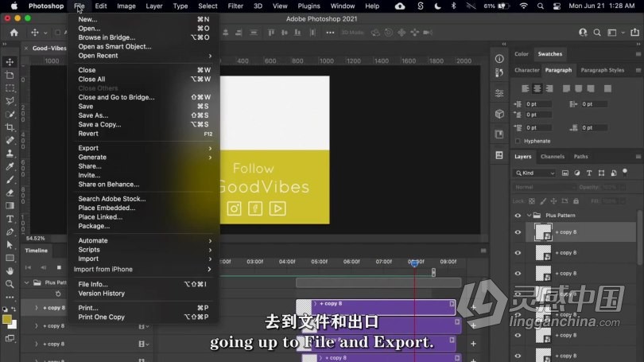Select the Hand tool
The height and width of the screenshot is (362, 644).
coord(10,271)
